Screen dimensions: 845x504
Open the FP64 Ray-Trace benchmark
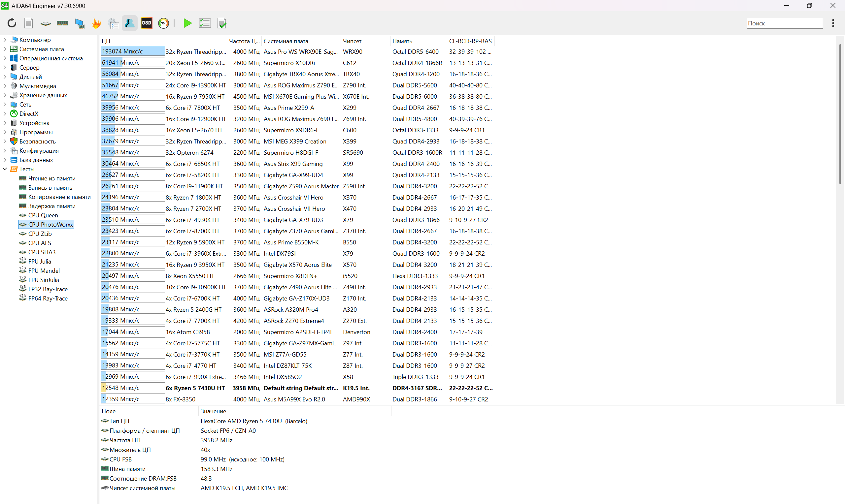[x=48, y=298]
